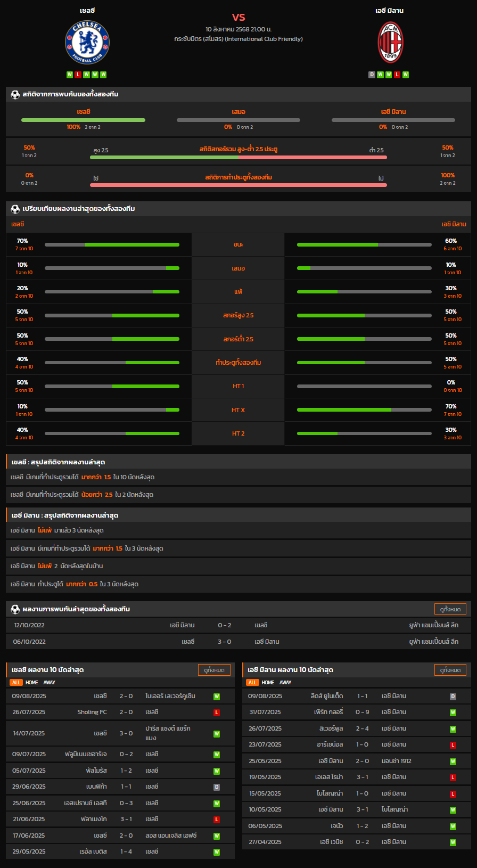The width and height of the screenshot is (477, 868).
Task: Click the 12/10/2022 head-to-head match row
Action: pos(238,625)
